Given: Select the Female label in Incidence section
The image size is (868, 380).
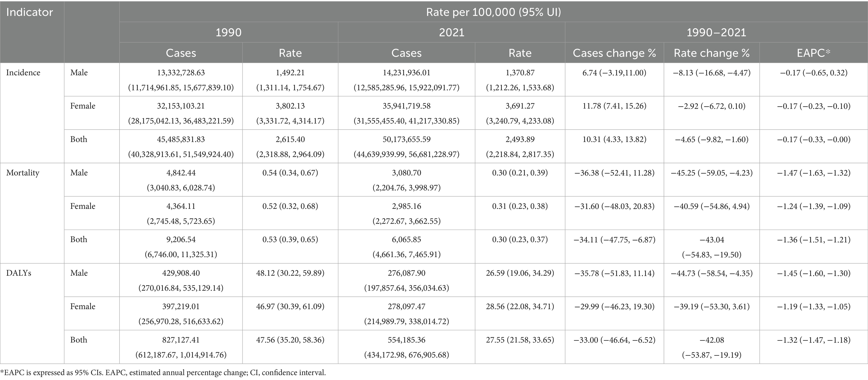Looking at the screenshot, I should tap(83, 106).
